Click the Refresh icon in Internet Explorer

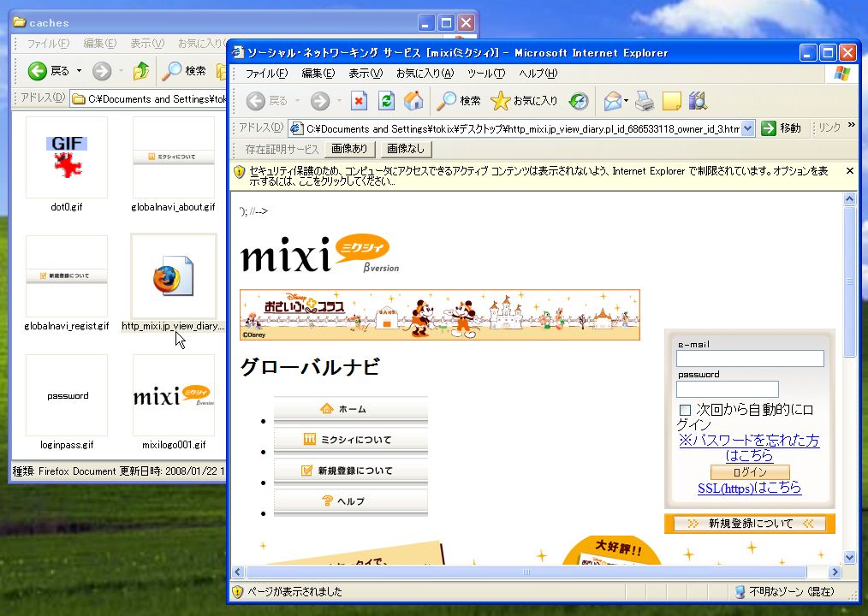click(x=386, y=101)
